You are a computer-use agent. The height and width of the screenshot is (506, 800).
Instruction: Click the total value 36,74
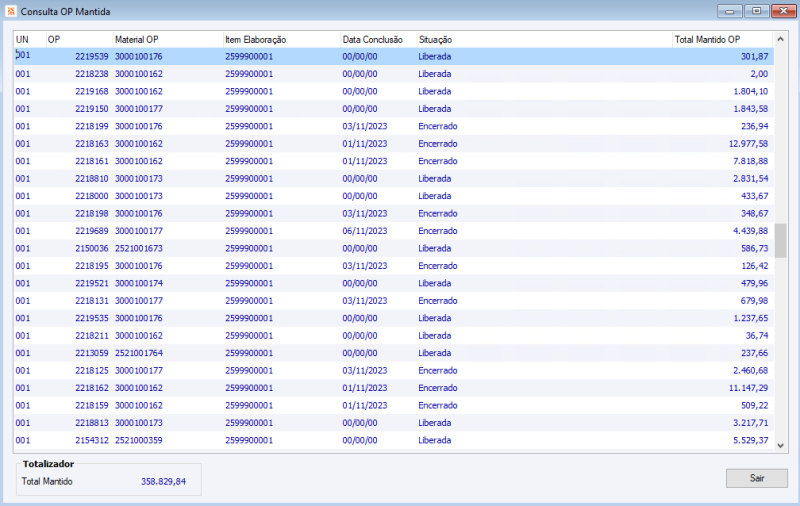(x=757, y=336)
